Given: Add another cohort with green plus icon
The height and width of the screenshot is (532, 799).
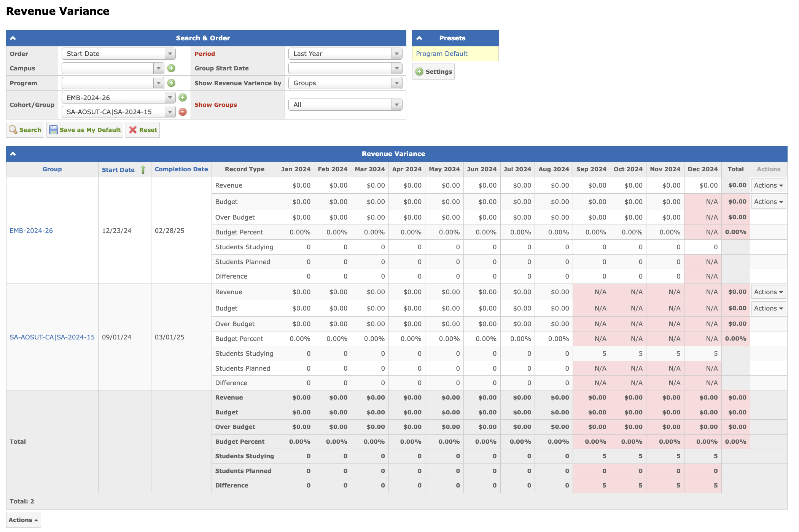Looking at the screenshot, I should coord(183,97).
